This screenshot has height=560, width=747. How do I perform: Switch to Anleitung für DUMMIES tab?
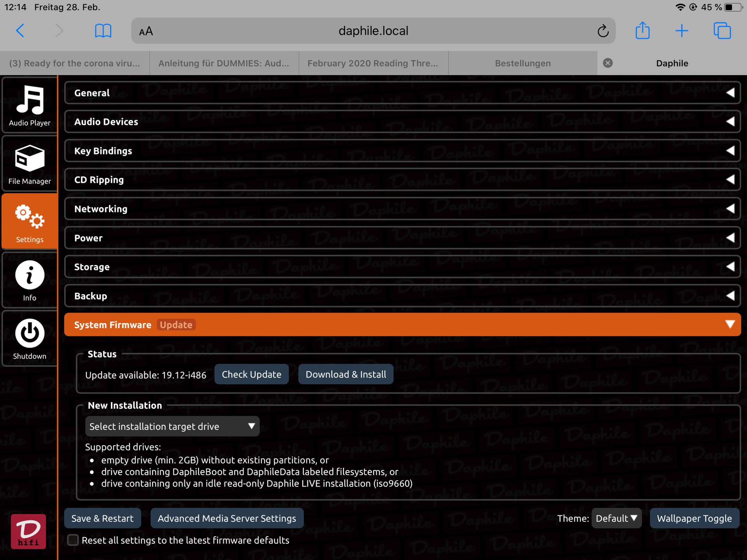[x=224, y=63]
